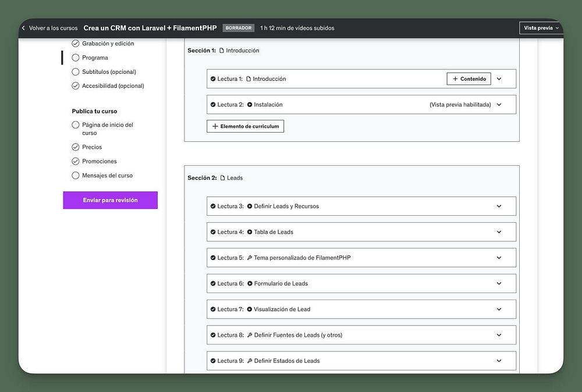Click the document icon in Lectura 1 Introducción
This screenshot has height=392, width=582.
249,79
